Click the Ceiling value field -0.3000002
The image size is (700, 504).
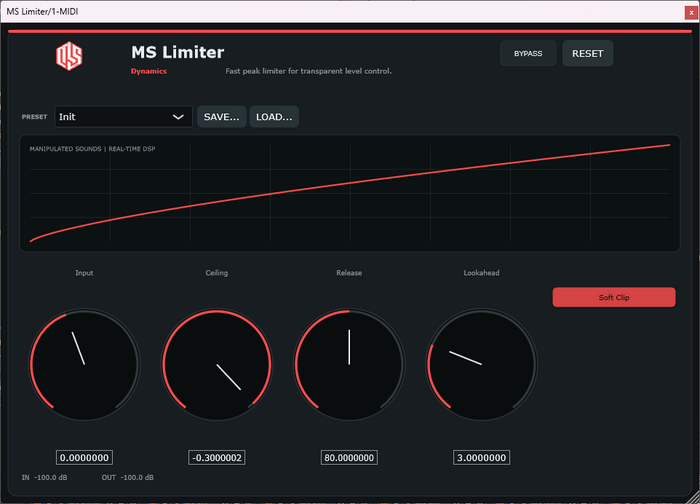click(x=217, y=458)
